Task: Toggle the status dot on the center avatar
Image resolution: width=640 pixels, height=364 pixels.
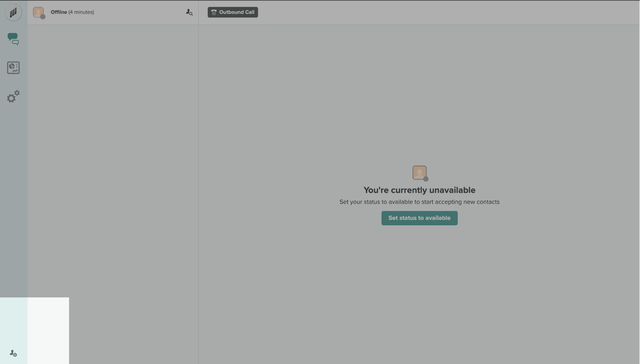Action: pyautogui.click(x=426, y=179)
